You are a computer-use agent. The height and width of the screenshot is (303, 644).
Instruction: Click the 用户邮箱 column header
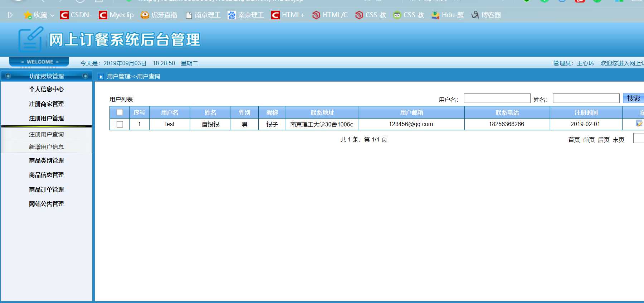[x=411, y=112]
